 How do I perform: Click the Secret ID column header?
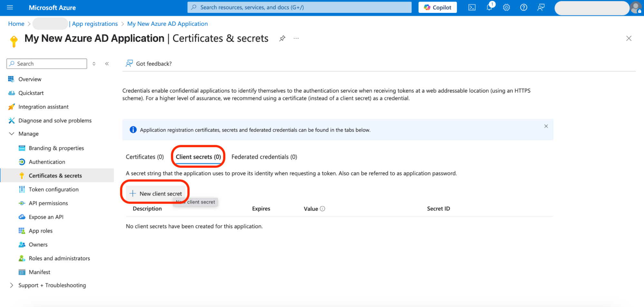[438, 209]
